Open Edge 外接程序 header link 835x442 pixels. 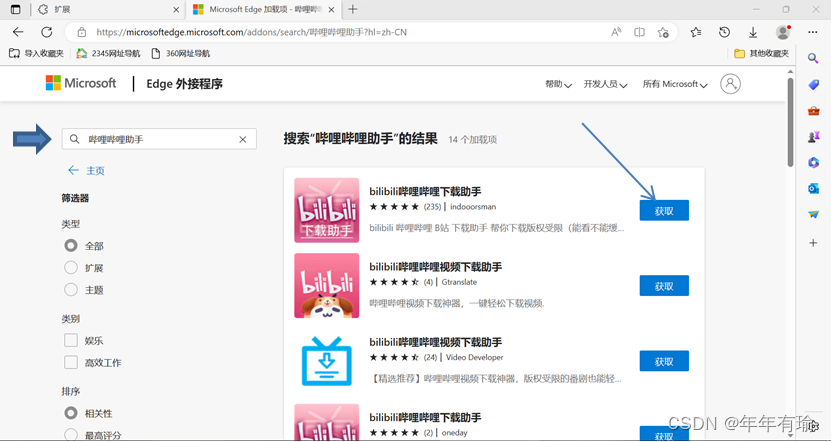coord(184,84)
